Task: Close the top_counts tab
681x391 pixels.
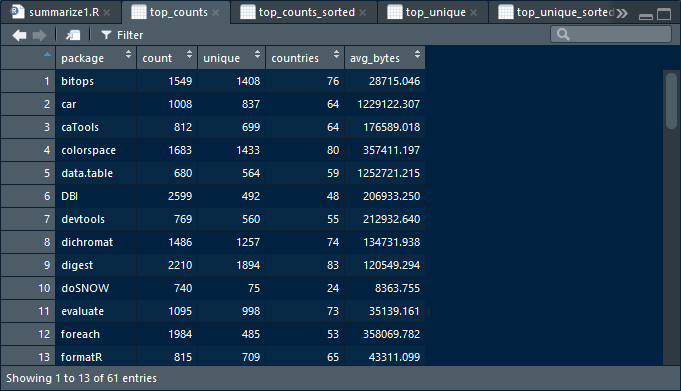Action: tap(215, 13)
